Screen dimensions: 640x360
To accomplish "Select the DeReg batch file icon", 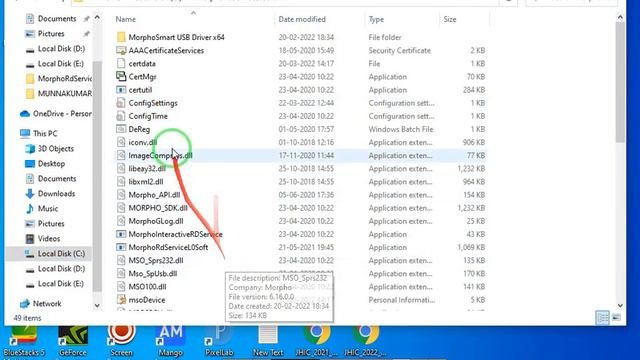I will (121, 129).
